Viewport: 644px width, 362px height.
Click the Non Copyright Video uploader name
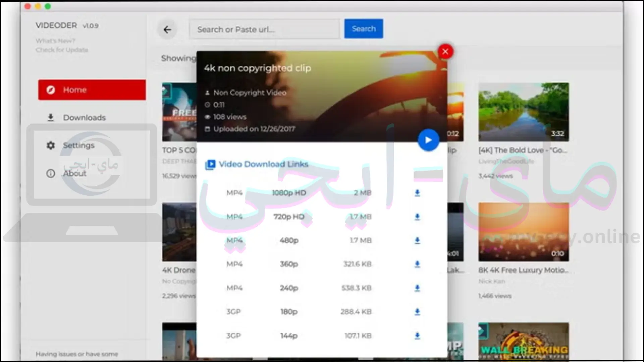[x=250, y=93]
